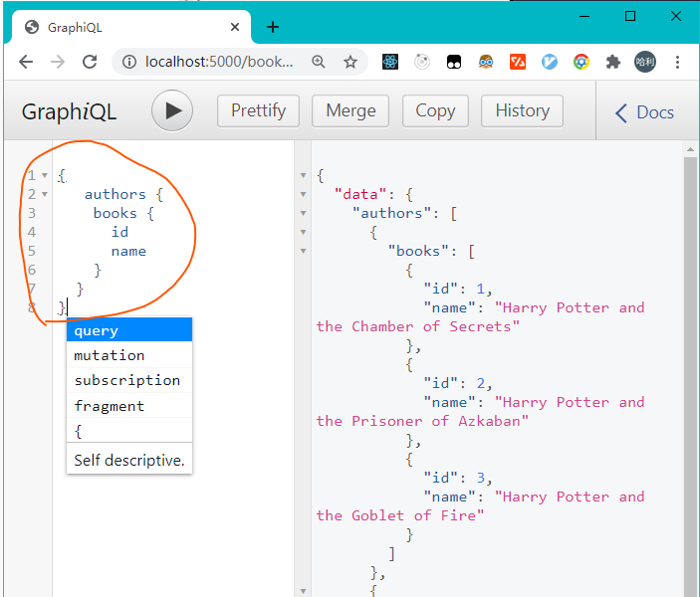Collapse the first author object fold arrow

(x=303, y=232)
